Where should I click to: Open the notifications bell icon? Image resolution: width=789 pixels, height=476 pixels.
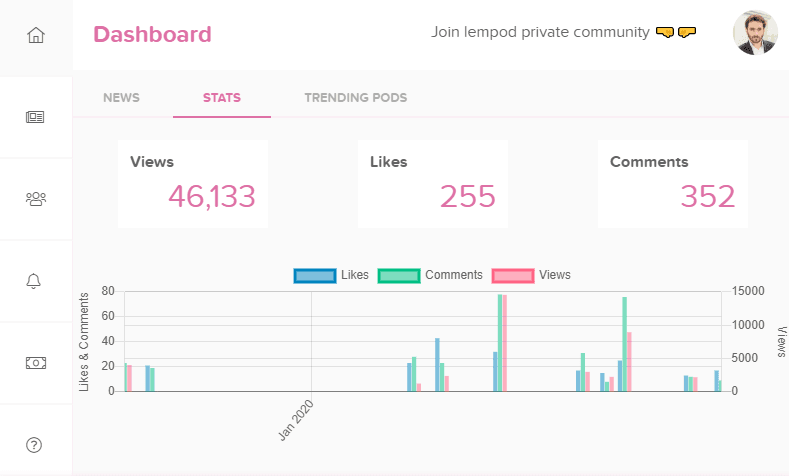click(34, 281)
